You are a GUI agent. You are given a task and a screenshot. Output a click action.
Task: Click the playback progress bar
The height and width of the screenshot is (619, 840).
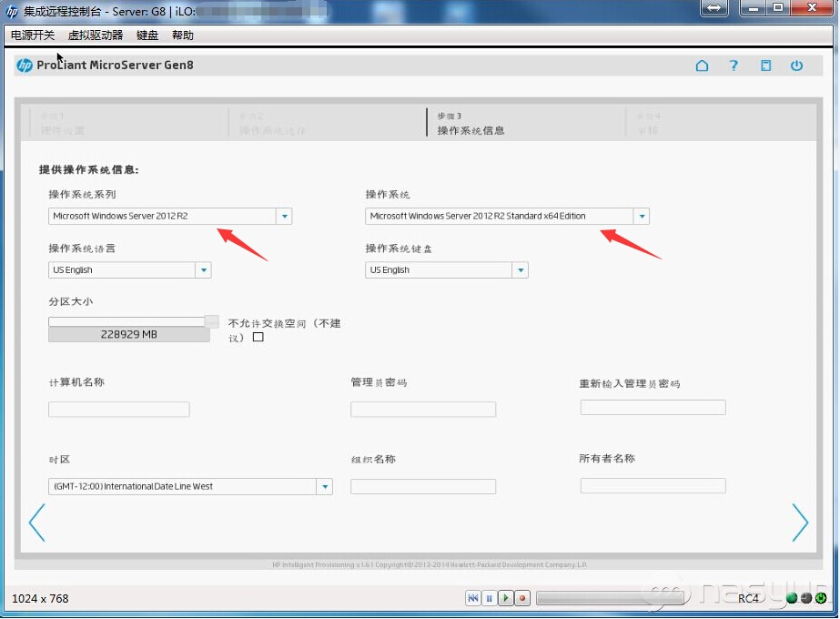610,598
